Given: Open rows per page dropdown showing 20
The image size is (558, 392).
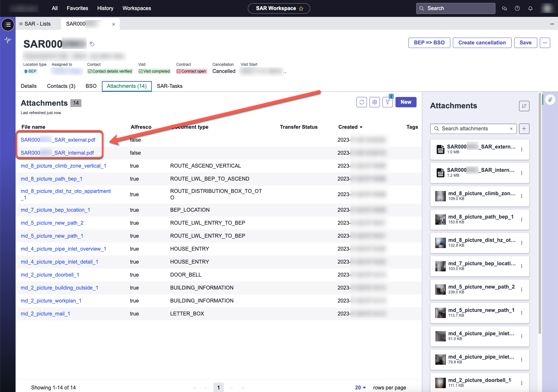Looking at the screenshot, I should (360, 387).
